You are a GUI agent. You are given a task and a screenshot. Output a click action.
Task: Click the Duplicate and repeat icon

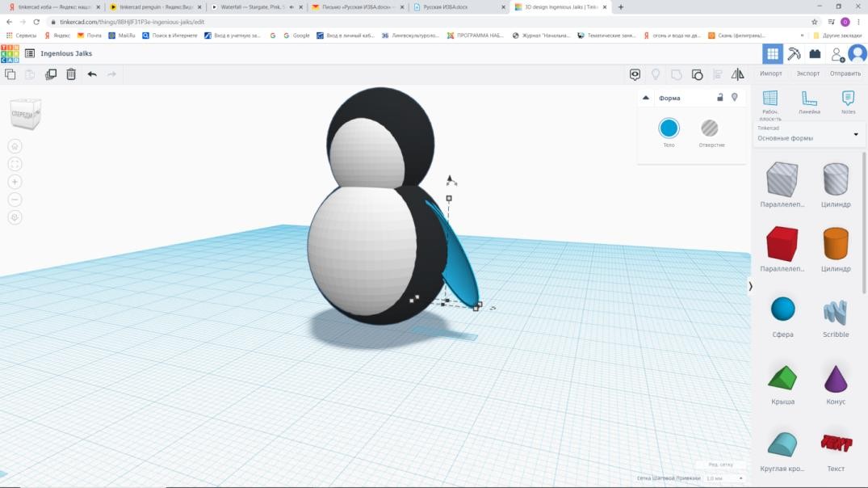[x=51, y=74]
